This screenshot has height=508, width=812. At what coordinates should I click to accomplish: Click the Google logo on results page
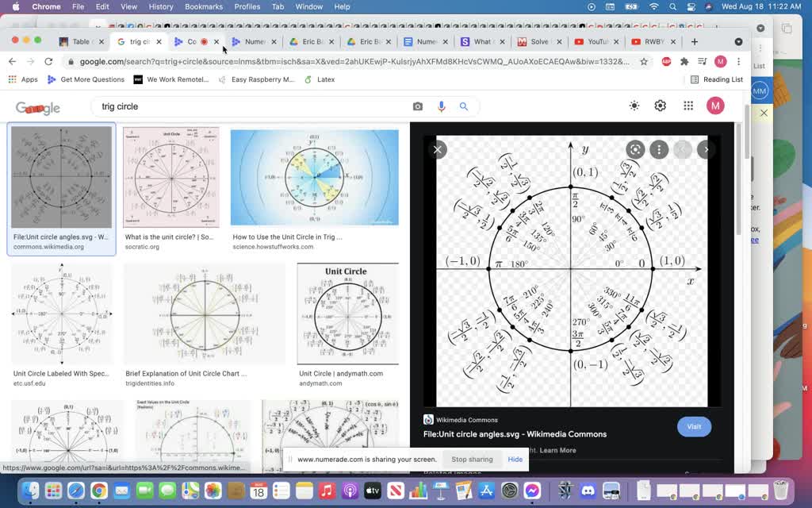38,108
